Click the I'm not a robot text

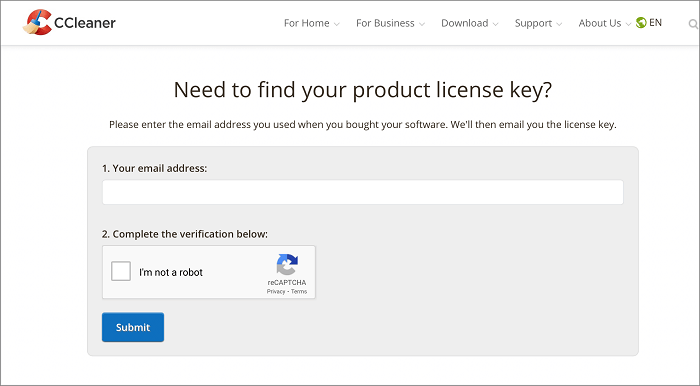pyautogui.click(x=171, y=272)
